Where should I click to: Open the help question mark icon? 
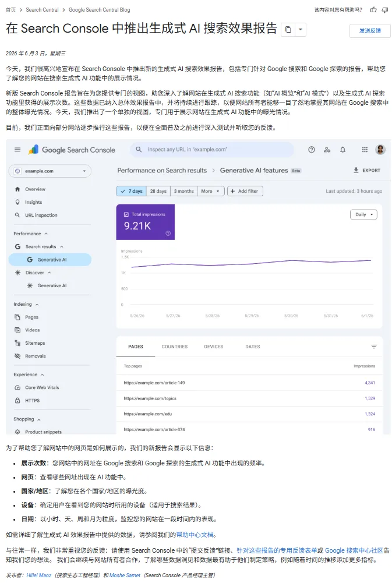point(312,150)
